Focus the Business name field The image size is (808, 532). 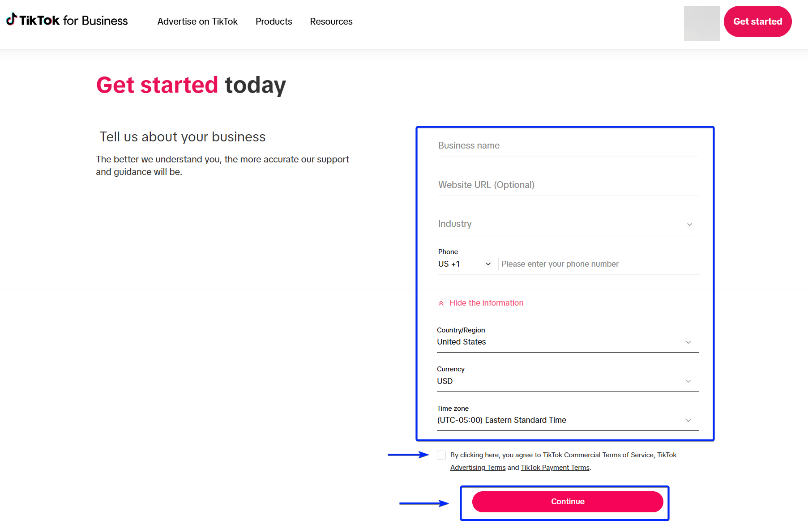568,146
